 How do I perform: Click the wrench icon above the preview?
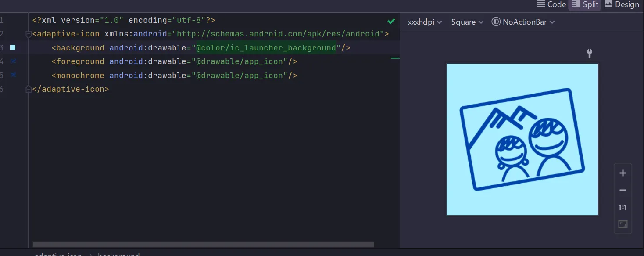pos(590,54)
